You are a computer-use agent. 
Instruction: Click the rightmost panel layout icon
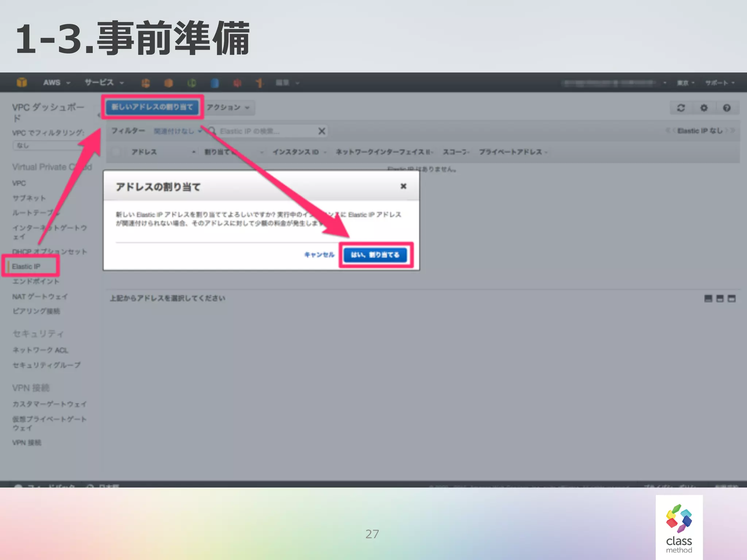[x=732, y=299]
